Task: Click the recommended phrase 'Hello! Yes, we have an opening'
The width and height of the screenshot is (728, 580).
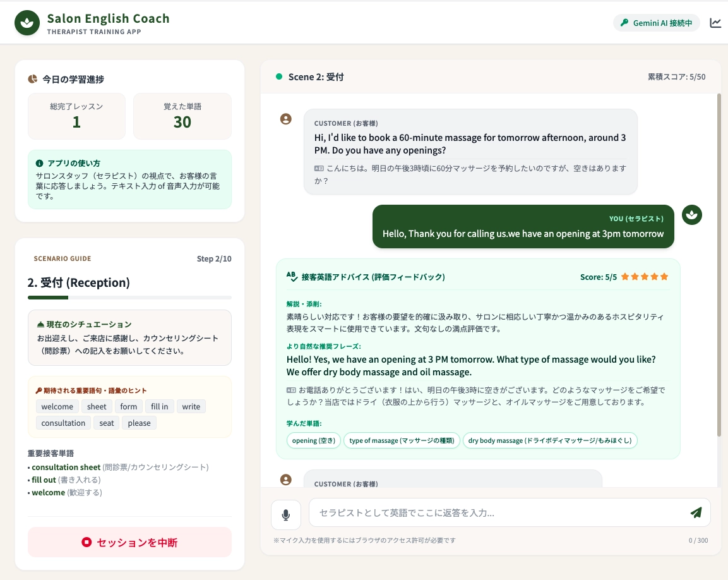Action: coord(471,366)
